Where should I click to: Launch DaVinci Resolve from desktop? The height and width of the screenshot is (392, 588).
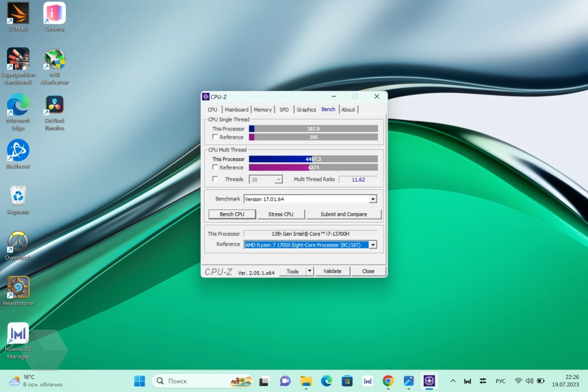55,105
